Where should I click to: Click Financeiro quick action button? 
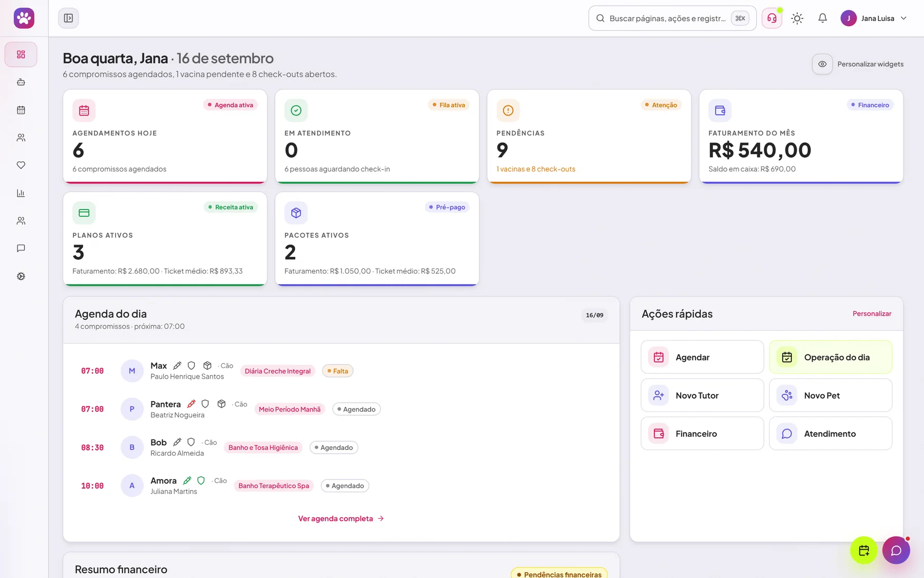(x=702, y=434)
